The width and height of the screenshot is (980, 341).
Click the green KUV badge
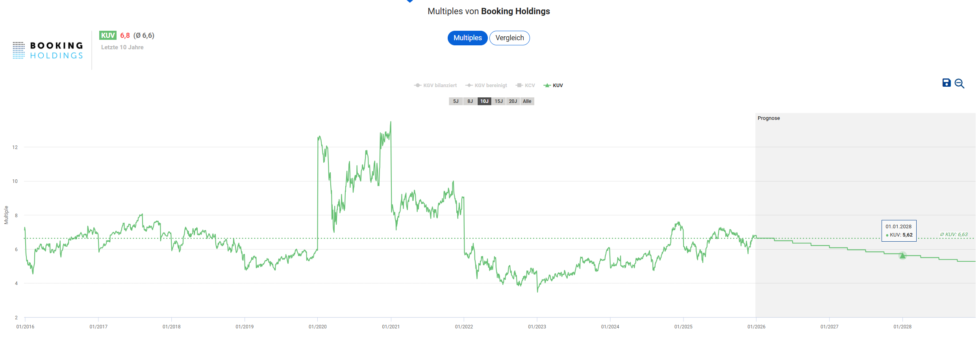coord(107,35)
